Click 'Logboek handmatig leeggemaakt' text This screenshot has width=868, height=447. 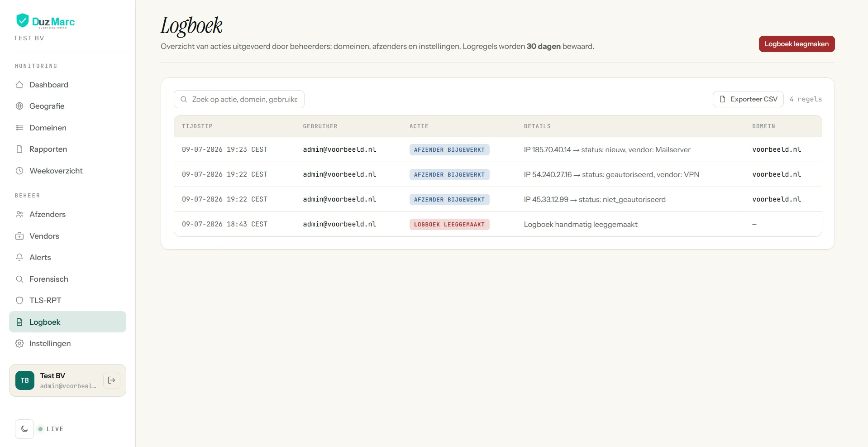coord(581,224)
